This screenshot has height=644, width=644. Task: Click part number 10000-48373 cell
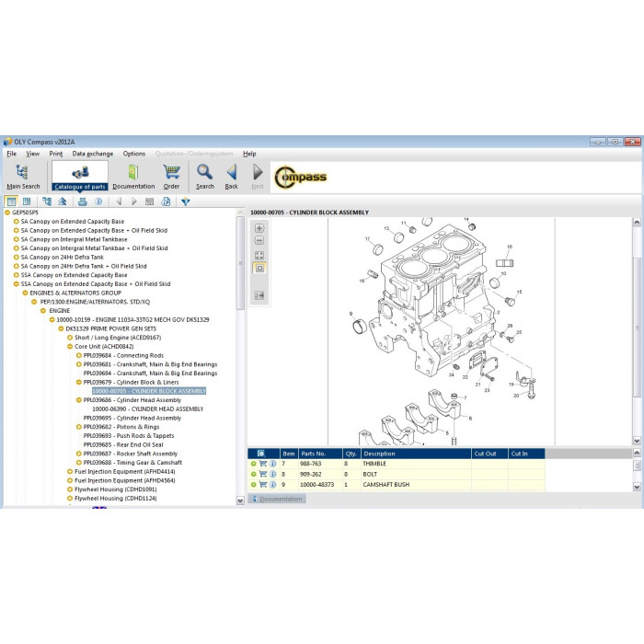[x=320, y=485]
